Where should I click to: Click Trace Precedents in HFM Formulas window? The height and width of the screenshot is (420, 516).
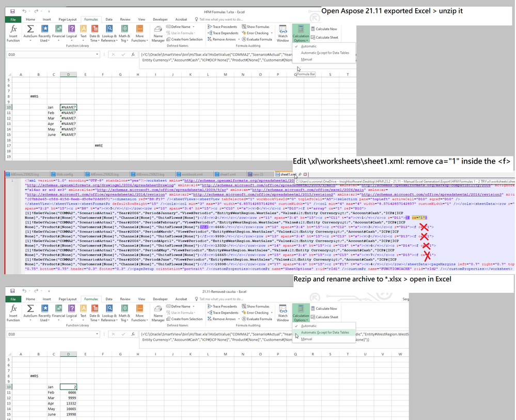(x=222, y=27)
